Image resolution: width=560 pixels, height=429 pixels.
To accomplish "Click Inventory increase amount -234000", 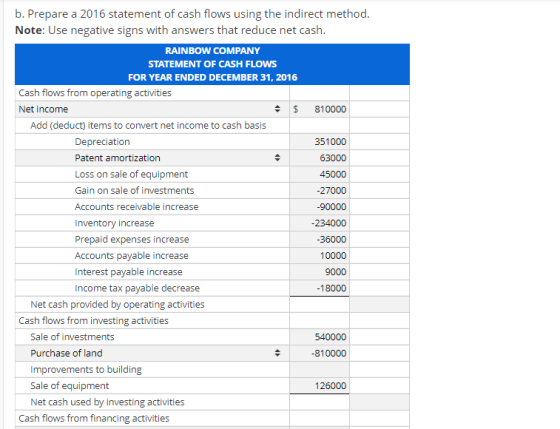I will [319, 223].
